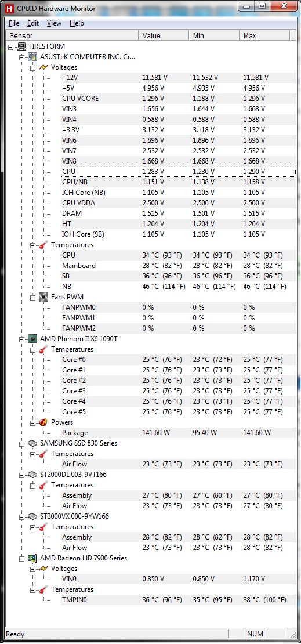The image size is (301, 644).
Task: Click the AMD Phenom II X6 processor icon
Action: click(x=32, y=339)
